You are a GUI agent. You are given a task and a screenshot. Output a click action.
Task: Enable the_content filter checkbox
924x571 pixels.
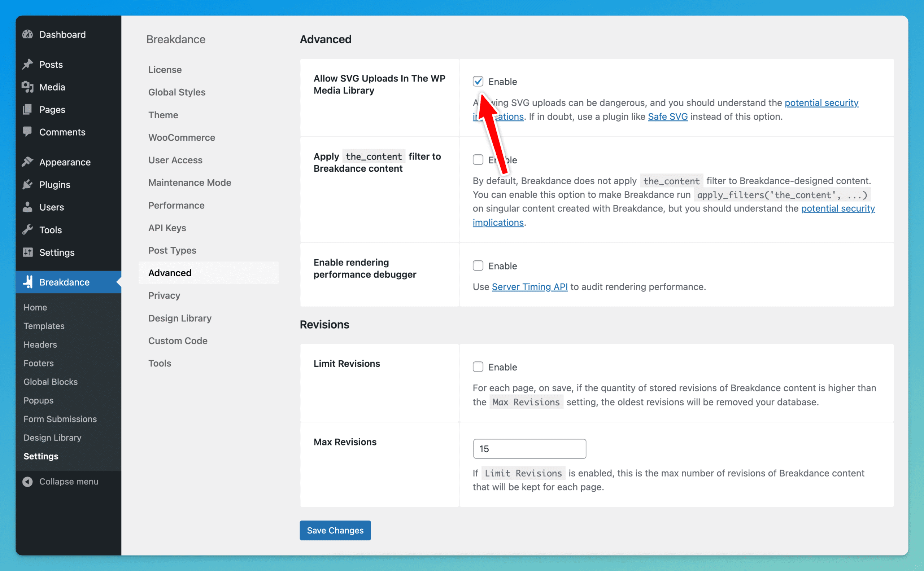[x=478, y=159]
